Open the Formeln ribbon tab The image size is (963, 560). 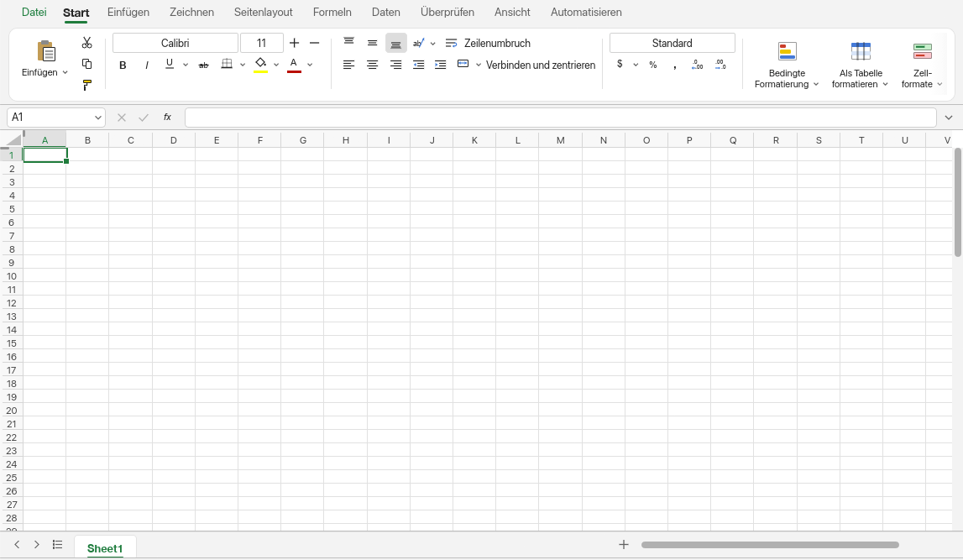[332, 13]
